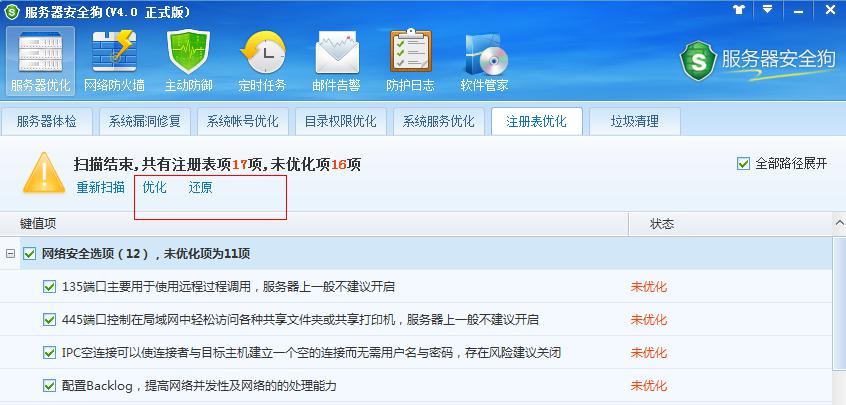The height and width of the screenshot is (405, 846).
Task: Click 未优化 status of 135端口 row
Action: [649, 286]
